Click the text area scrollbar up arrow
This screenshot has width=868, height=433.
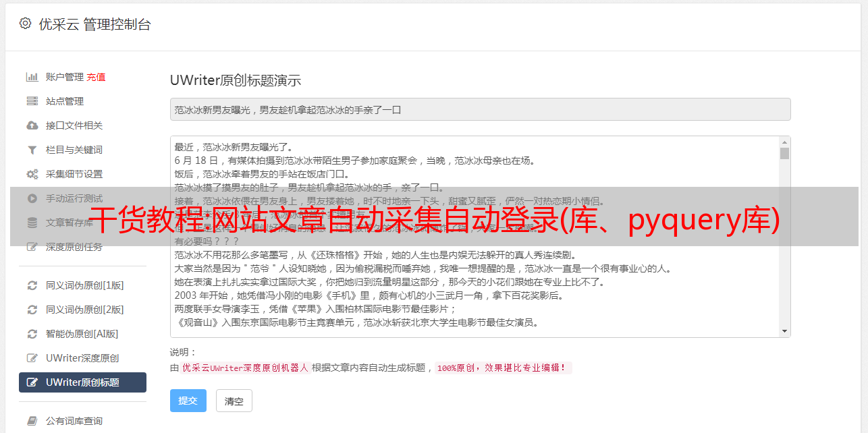click(x=784, y=142)
